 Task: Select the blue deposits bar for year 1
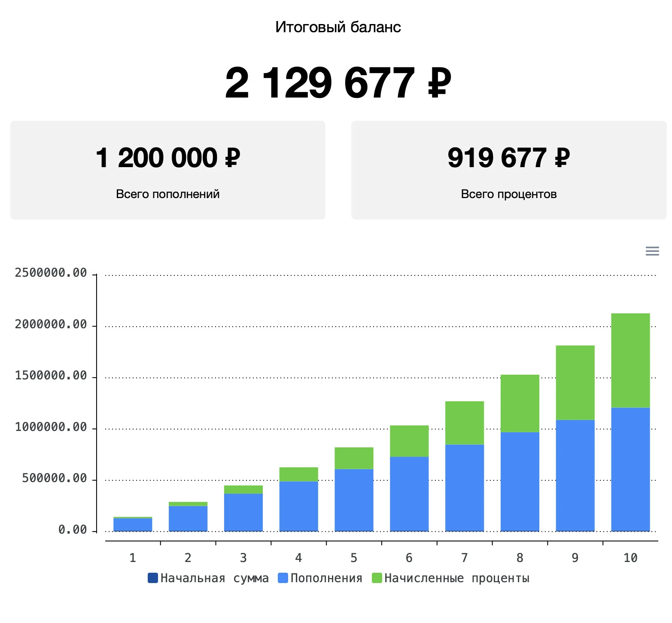coord(133,525)
